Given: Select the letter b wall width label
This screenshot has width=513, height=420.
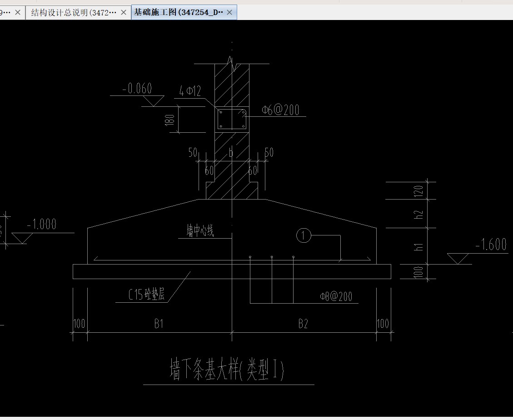Looking at the screenshot, I should (231, 153).
